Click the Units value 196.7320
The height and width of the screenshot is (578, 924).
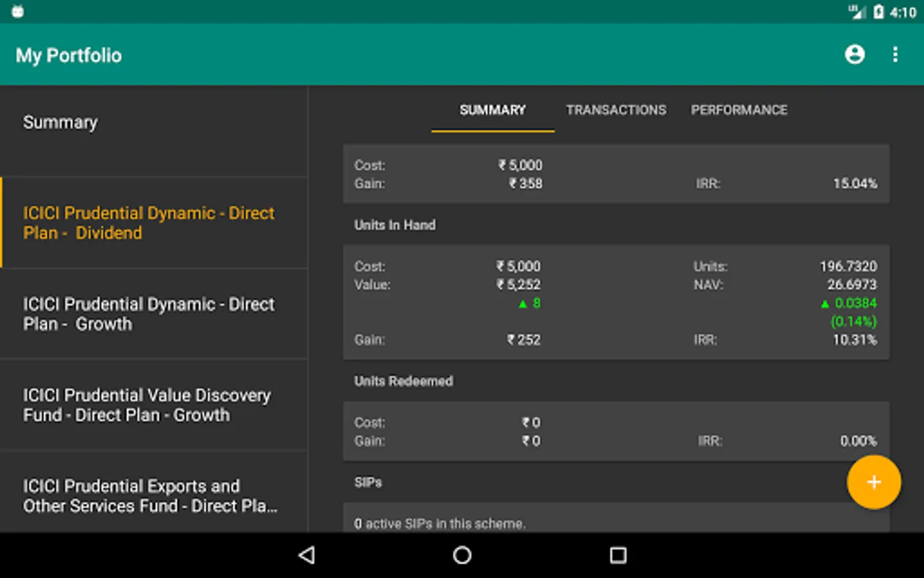[x=848, y=266]
